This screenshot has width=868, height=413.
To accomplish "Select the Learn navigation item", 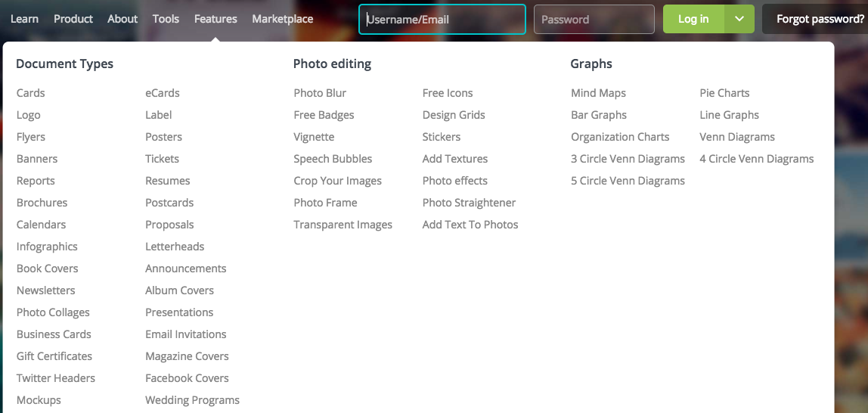I will pos(24,19).
